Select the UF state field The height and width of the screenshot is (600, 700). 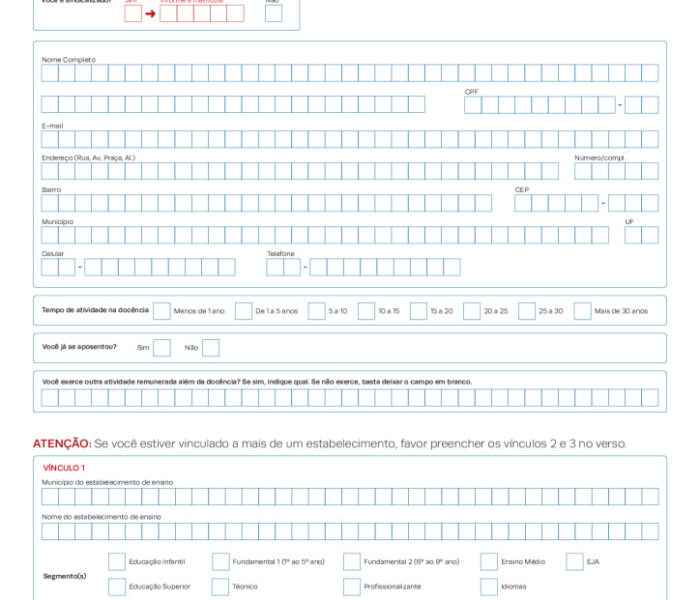pos(641,235)
